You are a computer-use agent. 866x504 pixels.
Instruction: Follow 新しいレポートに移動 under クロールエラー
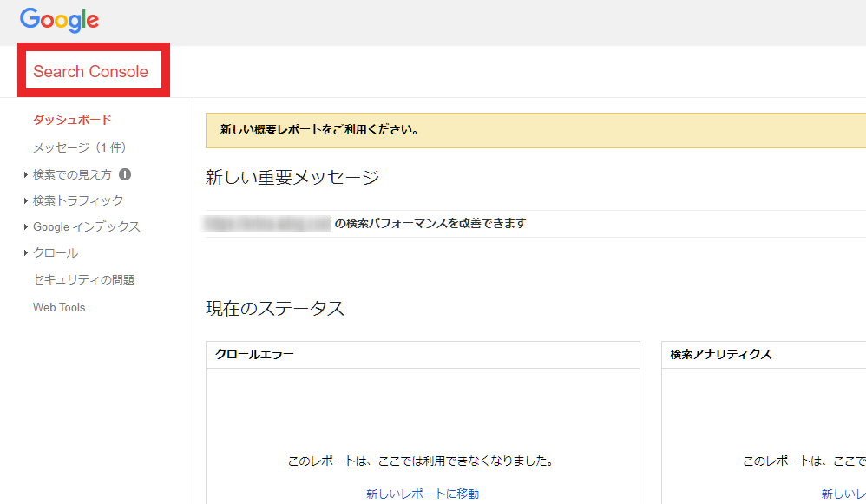click(422, 494)
